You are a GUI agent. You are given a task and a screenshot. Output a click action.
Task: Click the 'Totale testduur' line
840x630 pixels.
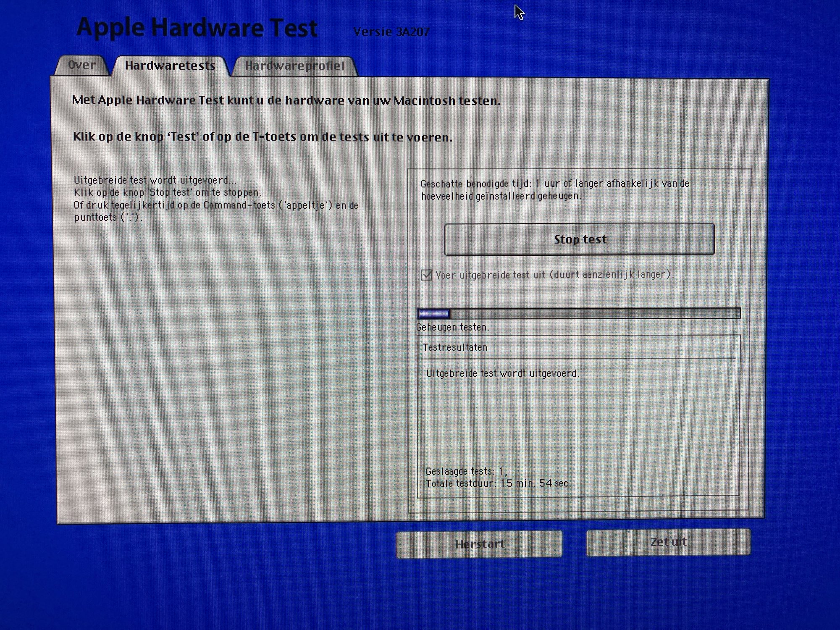pos(498,483)
